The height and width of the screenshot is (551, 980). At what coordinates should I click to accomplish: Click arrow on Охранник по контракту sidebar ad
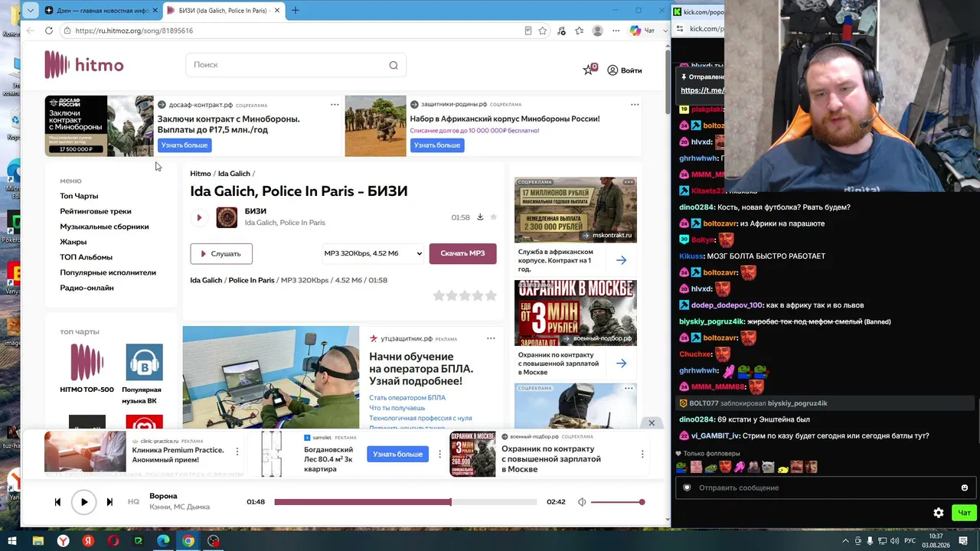pyautogui.click(x=621, y=364)
